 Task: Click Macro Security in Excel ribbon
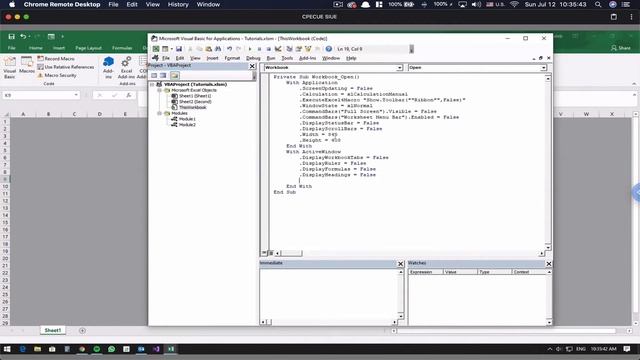click(x=57, y=76)
